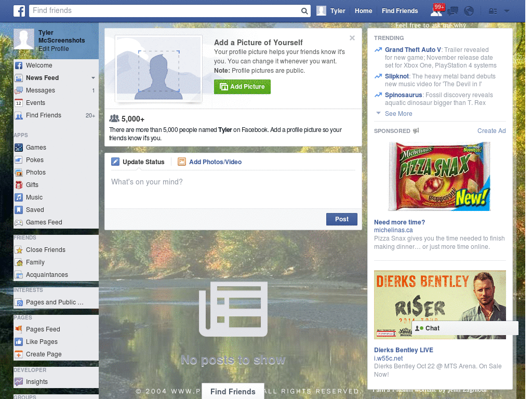Screen dimensions: 532x399
Task: Click the i.w55c.net link
Action: coord(388,358)
